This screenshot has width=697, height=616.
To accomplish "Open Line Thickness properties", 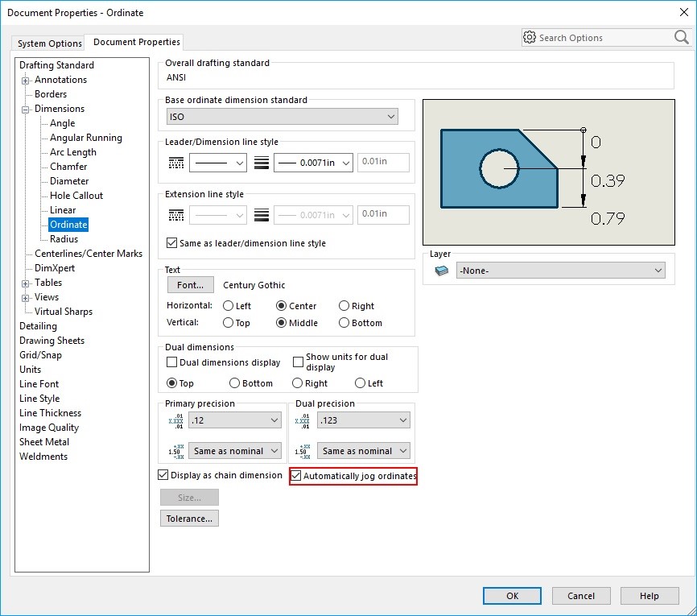I will pyautogui.click(x=50, y=413).
